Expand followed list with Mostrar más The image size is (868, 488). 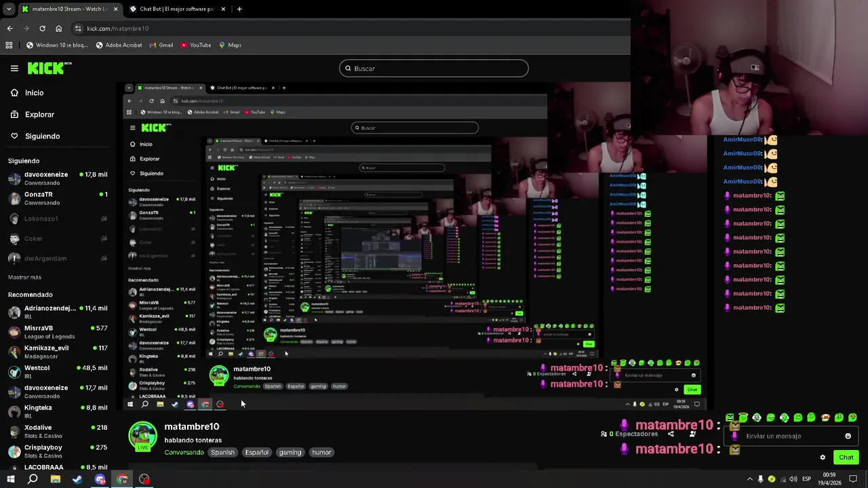point(24,277)
